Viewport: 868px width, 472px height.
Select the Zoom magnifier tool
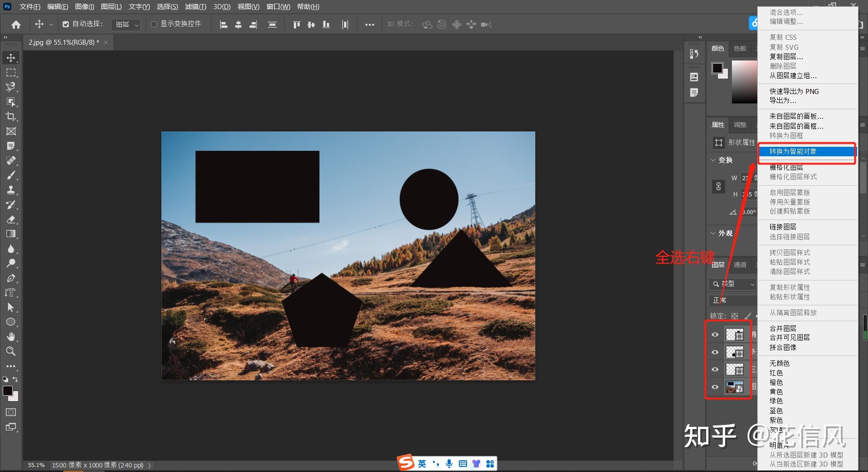[x=11, y=351]
